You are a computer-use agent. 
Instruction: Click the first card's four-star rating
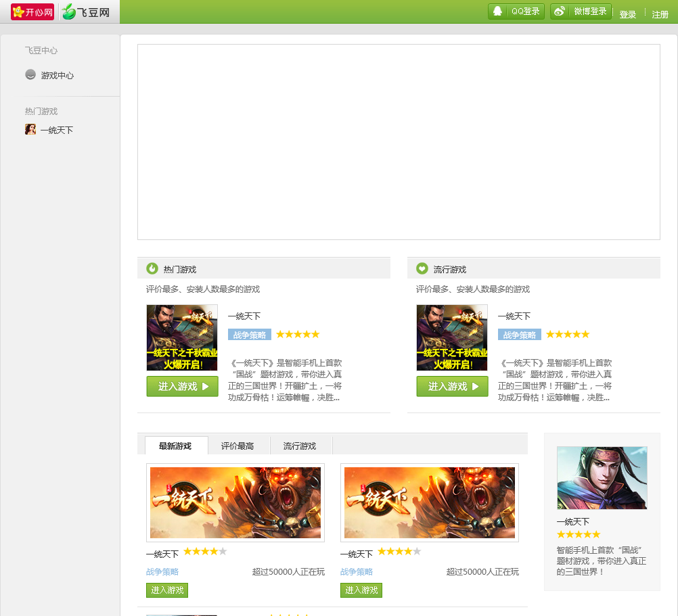(205, 551)
